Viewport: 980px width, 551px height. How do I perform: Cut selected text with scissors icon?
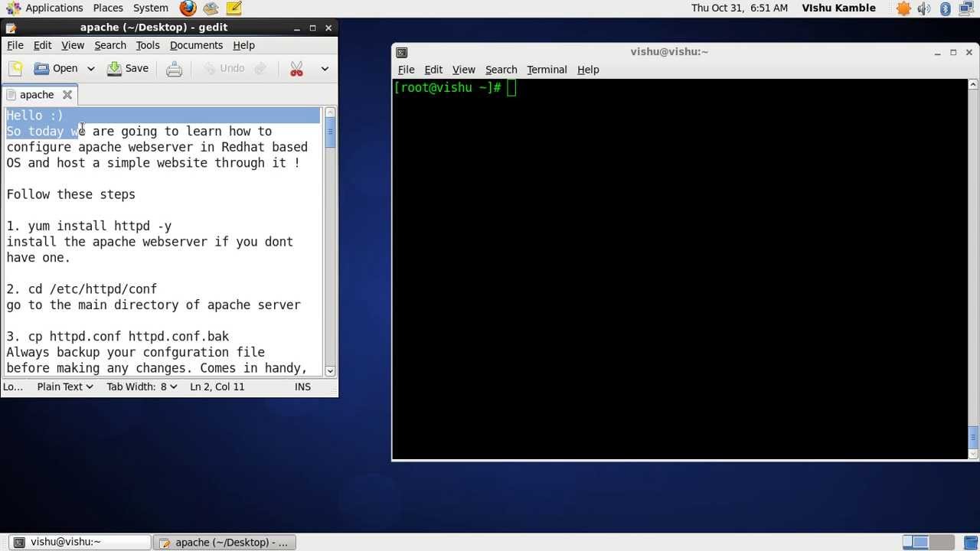point(296,69)
